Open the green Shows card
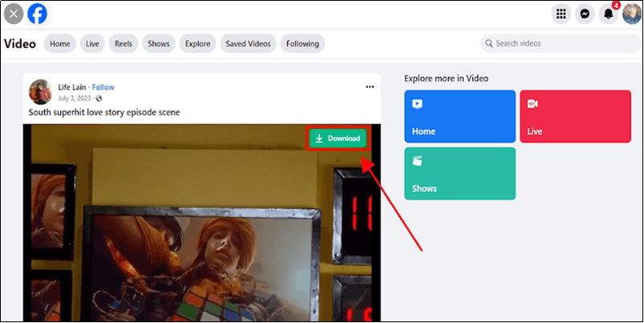Screen dimensions: 644x323 pyautogui.click(x=460, y=174)
